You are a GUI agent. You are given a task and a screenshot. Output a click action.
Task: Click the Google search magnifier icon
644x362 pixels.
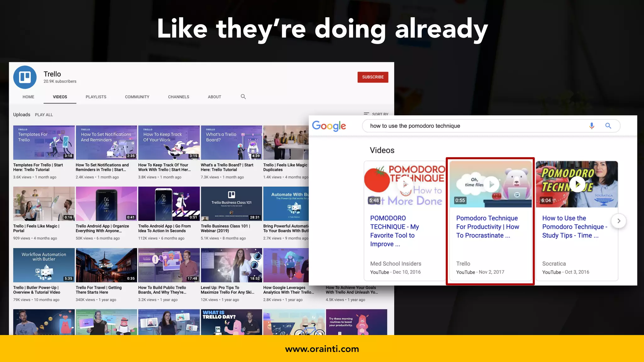coord(608,126)
